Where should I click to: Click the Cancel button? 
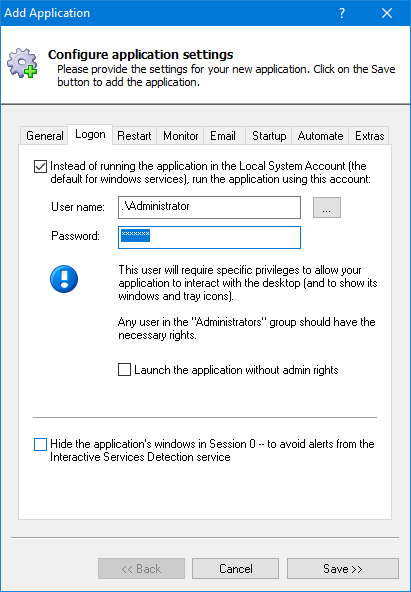pos(236,569)
